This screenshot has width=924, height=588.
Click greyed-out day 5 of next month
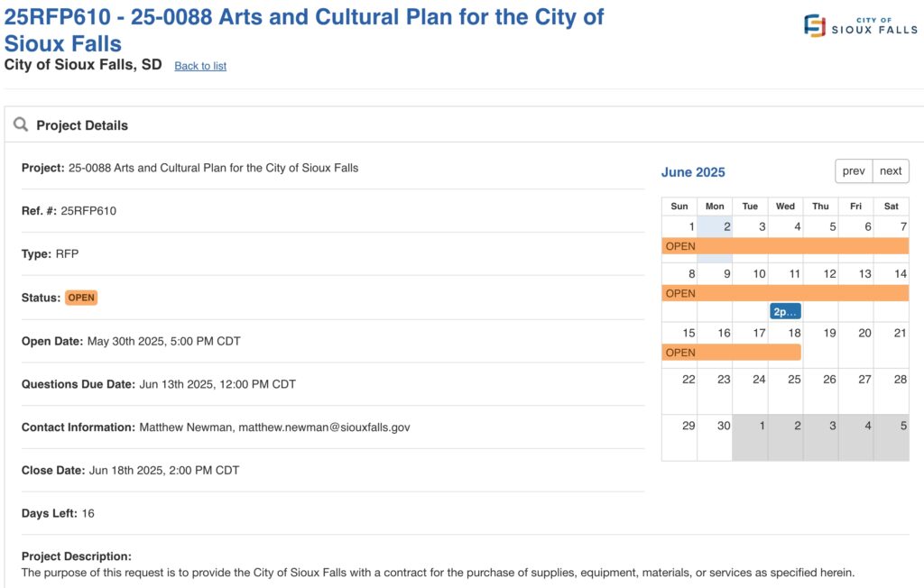[x=903, y=426]
